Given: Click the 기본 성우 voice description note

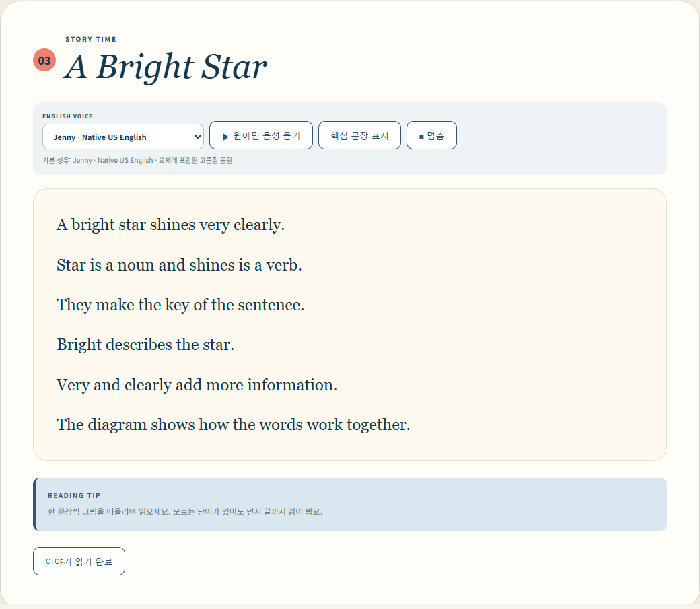Looking at the screenshot, I should [137, 160].
